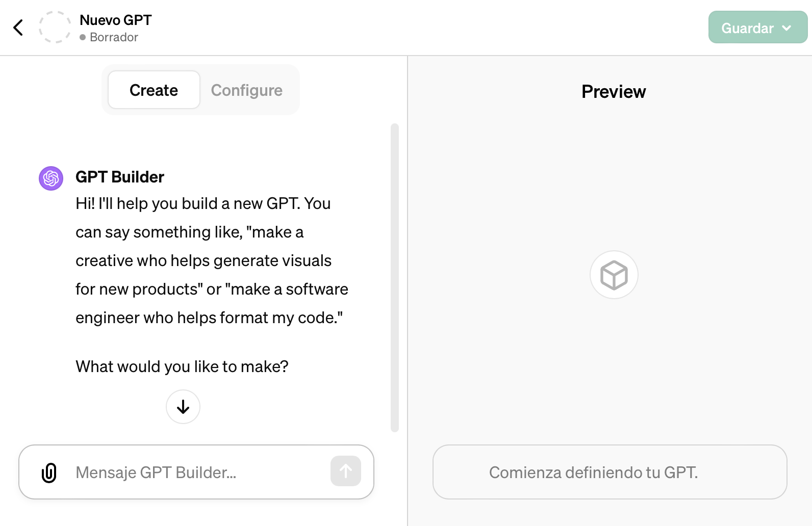Switch to the Create tab
This screenshot has height=526, width=812.
point(154,90)
